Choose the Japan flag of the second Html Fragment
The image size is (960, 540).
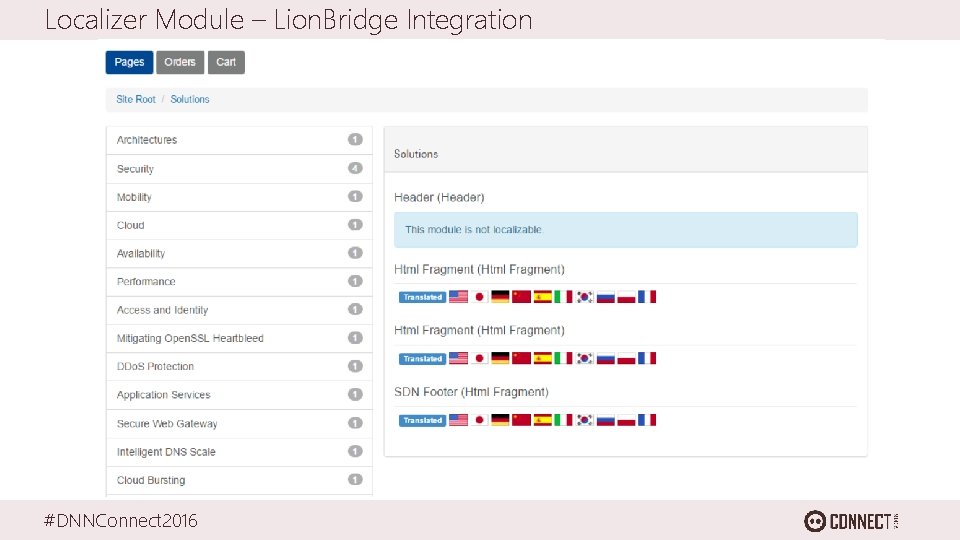point(479,358)
